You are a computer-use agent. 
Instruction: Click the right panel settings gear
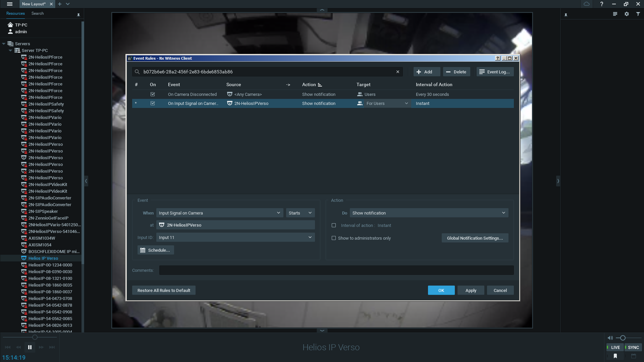pos(627,14)
